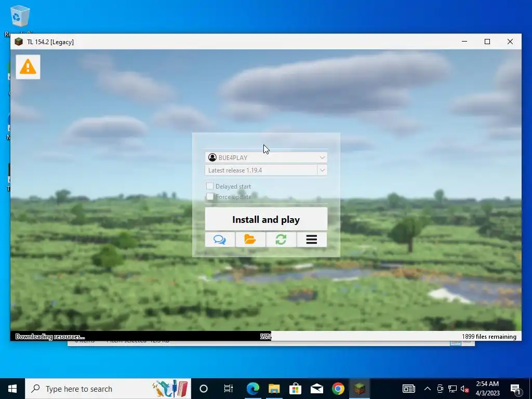The image size is (532, 399).
Task: Click the Install and play button
Action: click(266, 219)
